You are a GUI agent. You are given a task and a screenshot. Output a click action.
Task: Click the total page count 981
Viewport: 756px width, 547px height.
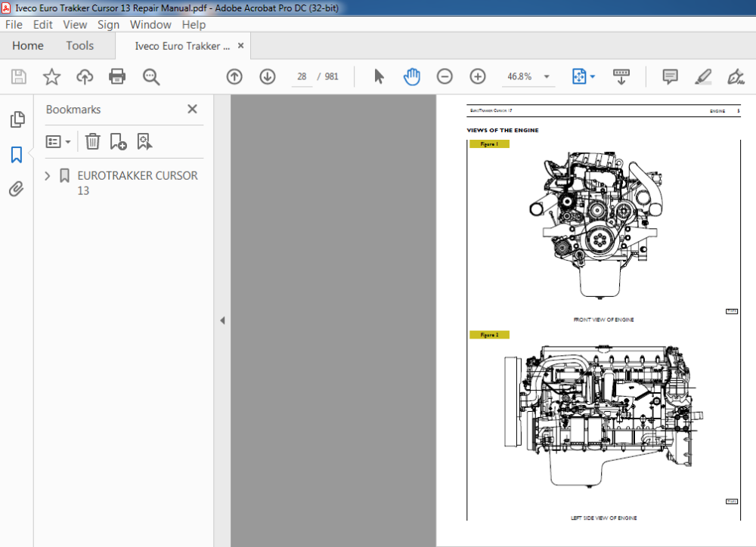[x=331, y=76]
